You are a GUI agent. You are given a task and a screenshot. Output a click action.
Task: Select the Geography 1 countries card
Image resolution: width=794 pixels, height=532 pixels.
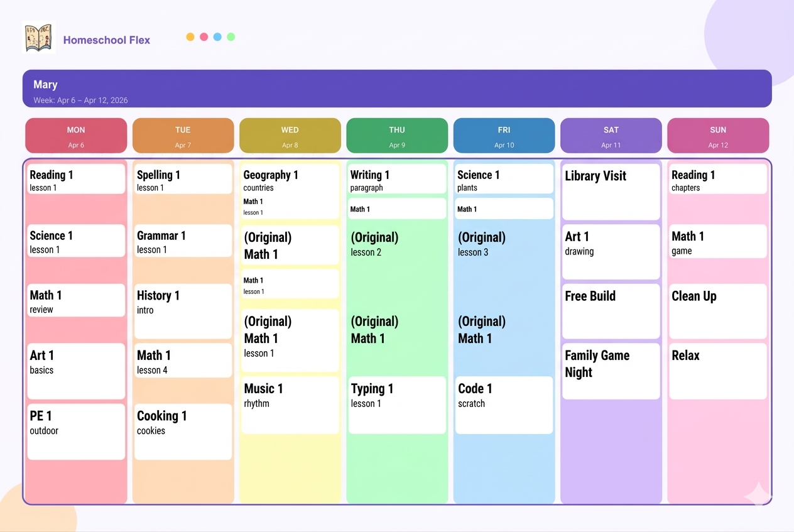pos(290,180)
